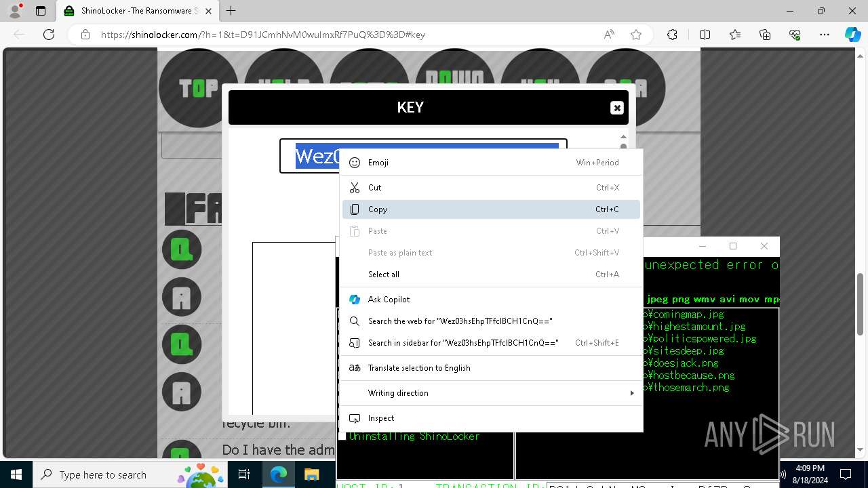Select doesjack.png in file list
The height and width of the screenshot is (488, 868).
tap(681, 363)
